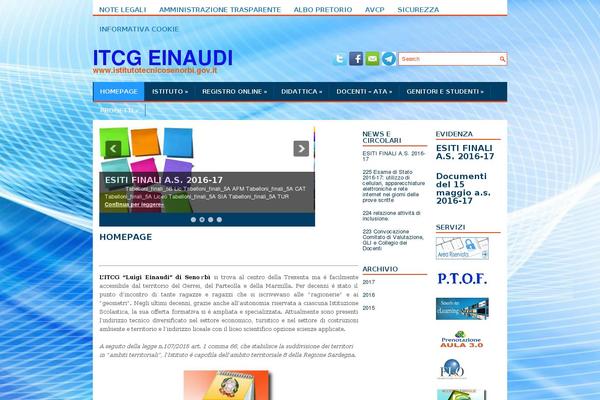Open the Telegram channel icon
Screen dimensions: 600x400
[389, 59]
